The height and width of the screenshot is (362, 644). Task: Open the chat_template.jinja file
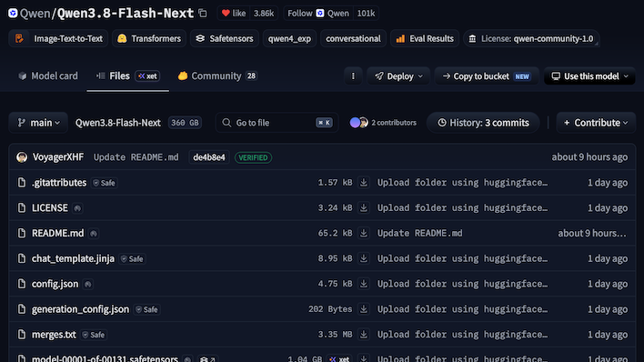[x=73, y=258]
